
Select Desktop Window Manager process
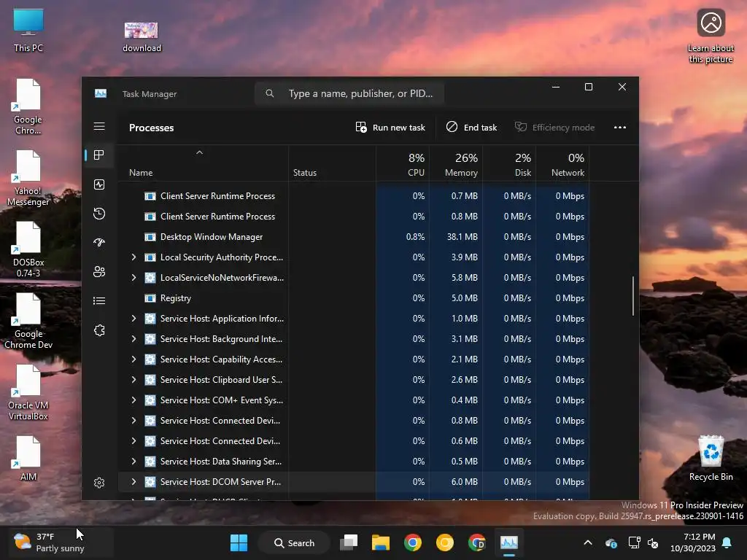(354, 237)
